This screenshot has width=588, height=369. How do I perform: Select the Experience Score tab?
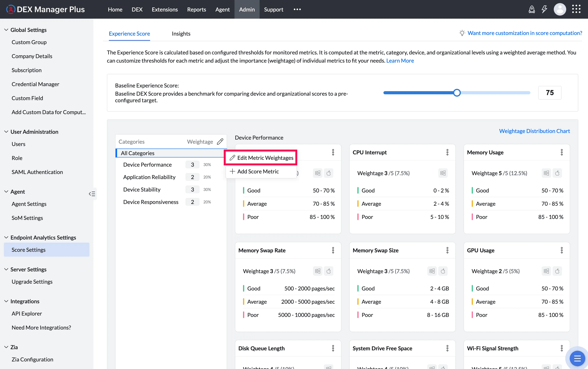pyautogui.click(x=129, y=34)
